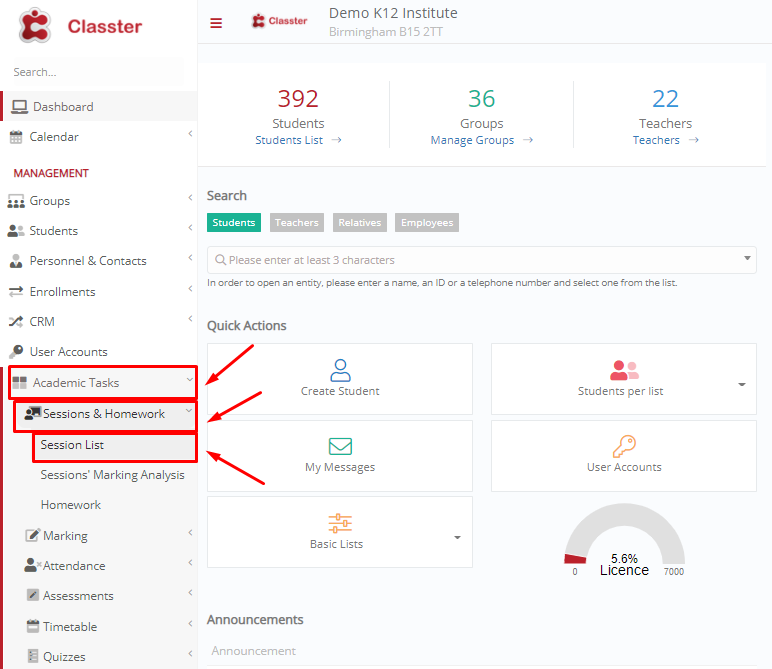772x669 pixels.
Task: Click the Personnel & Contacts icon
Action: [16, 261]
